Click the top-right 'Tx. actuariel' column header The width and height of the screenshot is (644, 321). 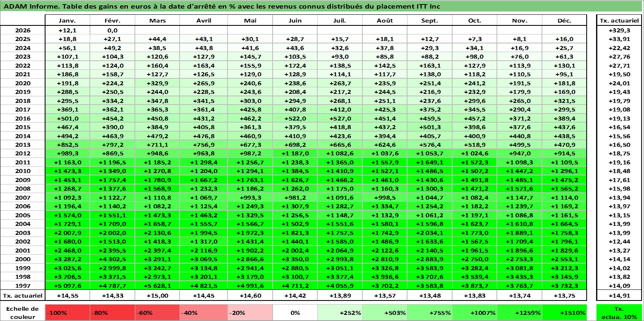619,20
